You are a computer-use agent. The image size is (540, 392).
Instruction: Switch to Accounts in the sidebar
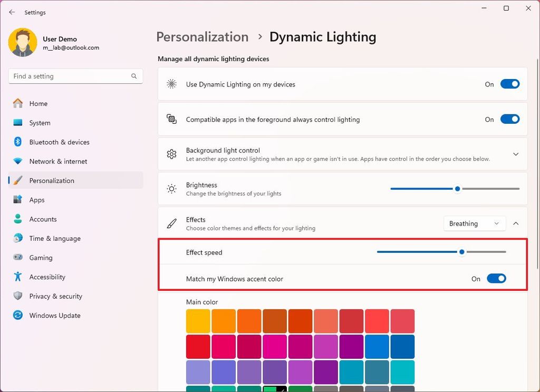pyautogui.click(x=18, y=219)
